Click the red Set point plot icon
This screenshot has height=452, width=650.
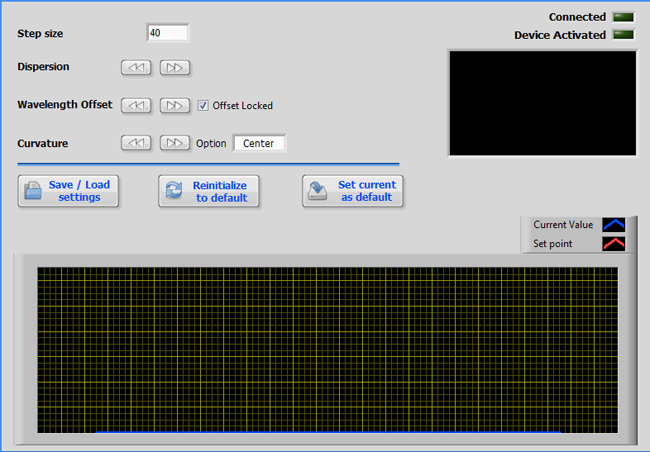[x=613, y=243]
